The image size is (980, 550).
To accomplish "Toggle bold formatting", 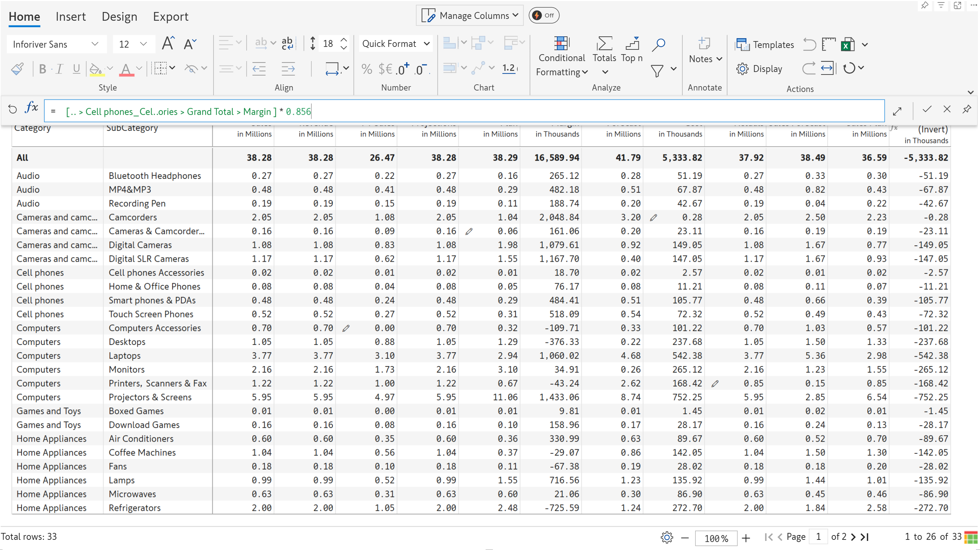I will pyautogui.click(x=42, y=69).
